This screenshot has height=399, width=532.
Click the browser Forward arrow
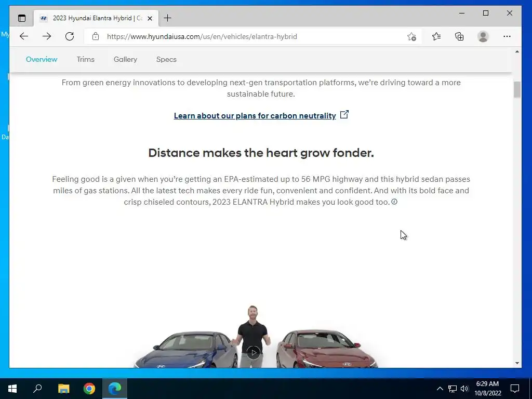coord(47,36)
